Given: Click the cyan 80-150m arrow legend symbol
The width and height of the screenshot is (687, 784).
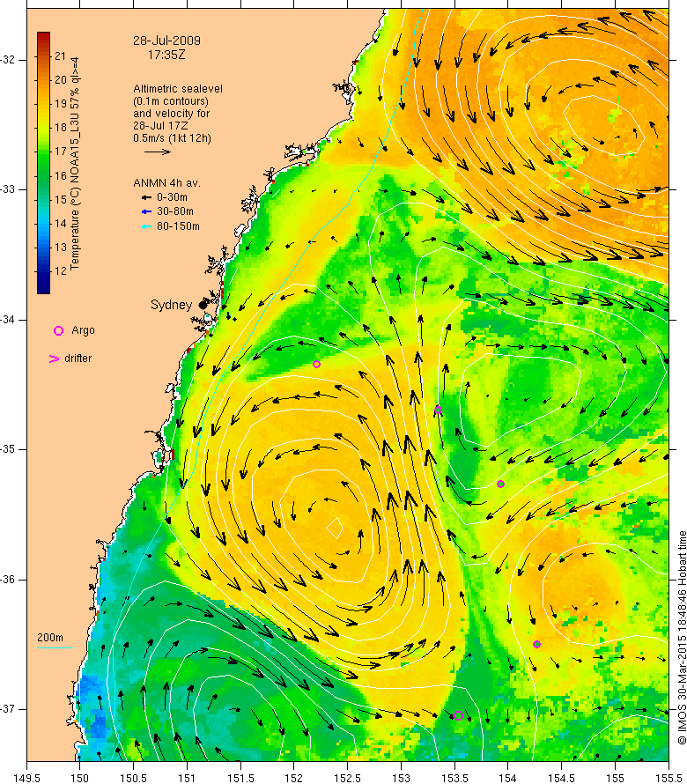Looking at the screenshot, I should pyautogui.click(x=146, y=226).
